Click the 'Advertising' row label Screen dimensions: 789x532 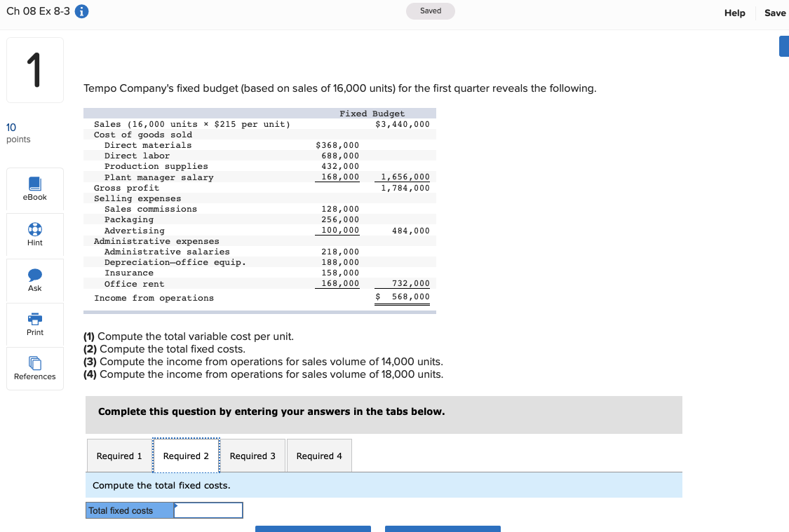[135, 231]
